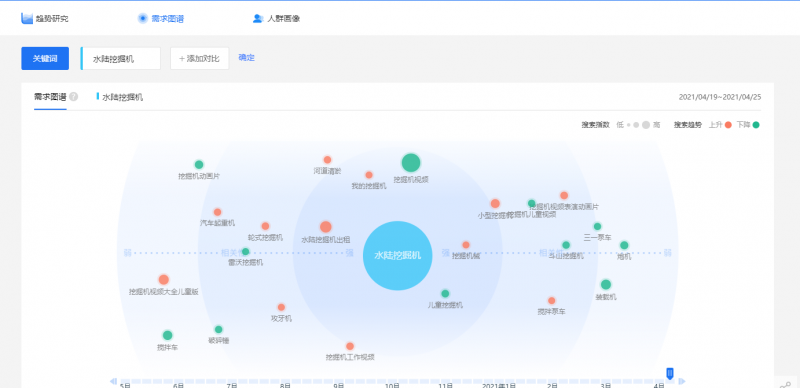
Task: Select the 斗山挖掘机 green node
Action: pyautogui.click(x=566, y=245)
